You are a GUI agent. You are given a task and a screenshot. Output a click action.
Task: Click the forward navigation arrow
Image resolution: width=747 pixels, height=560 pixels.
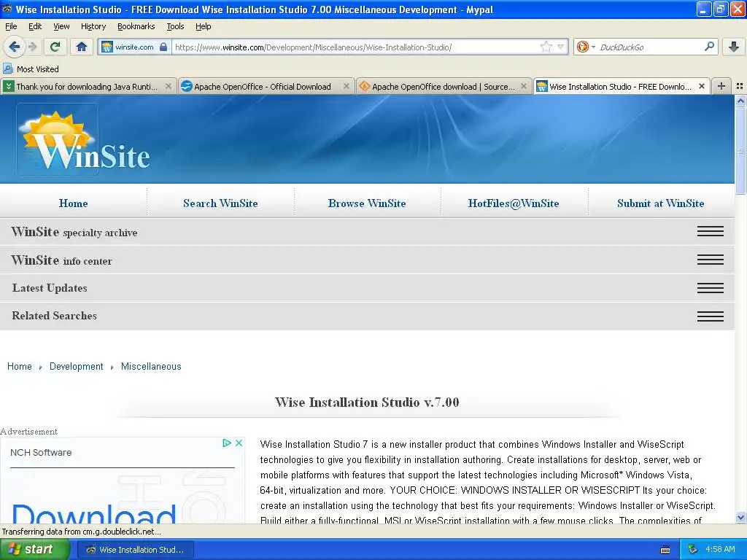[x=32, y=47]
